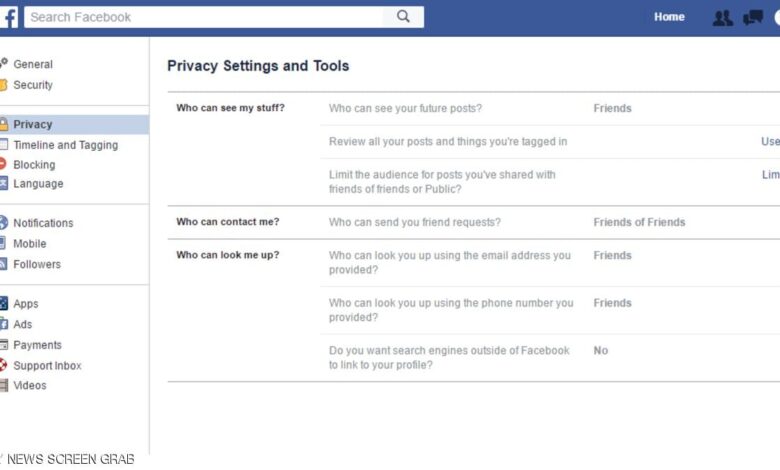The height and width of the screenshot is (470, 780).
Task: Select Timeline and Tagging settings
Action: coord(65,145)
